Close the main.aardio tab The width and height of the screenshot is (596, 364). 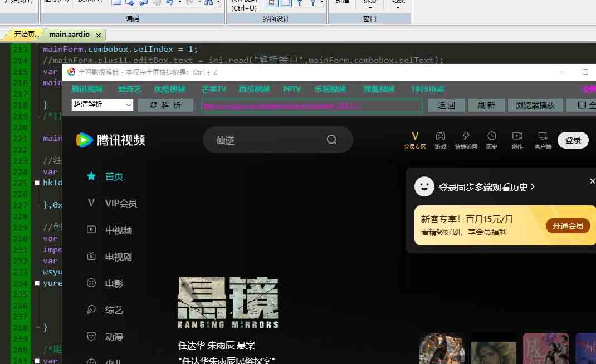(99, 35)
